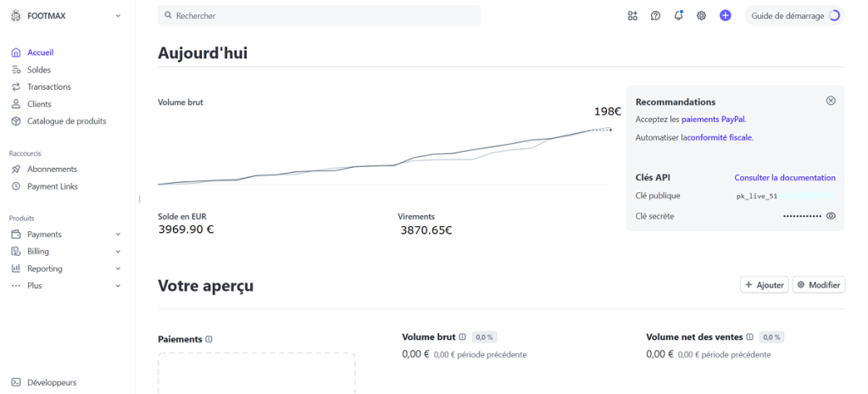Click info icon beside Volume brut overview

click(462, 336)
